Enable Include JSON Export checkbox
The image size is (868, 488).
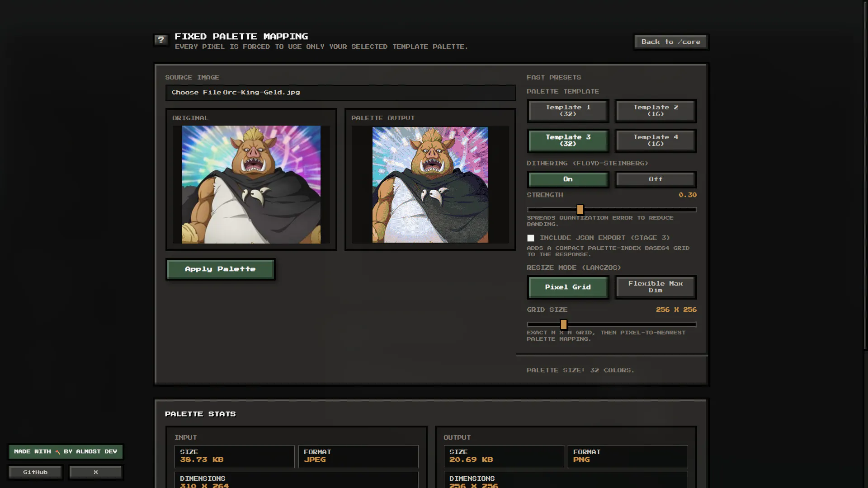[x=531, y=238]
